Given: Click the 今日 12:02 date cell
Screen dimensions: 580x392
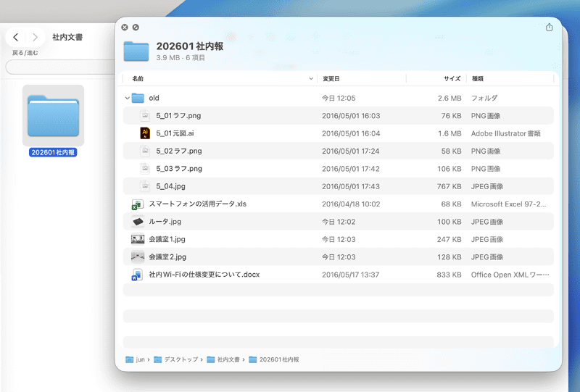Looking at the screenshot, I should click(339, 222).
